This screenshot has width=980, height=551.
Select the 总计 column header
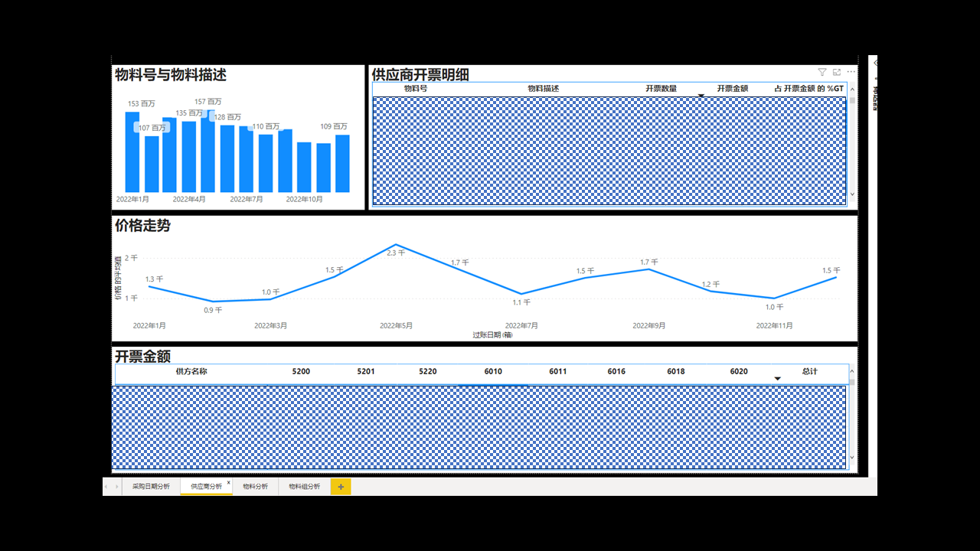coord(810,372)
